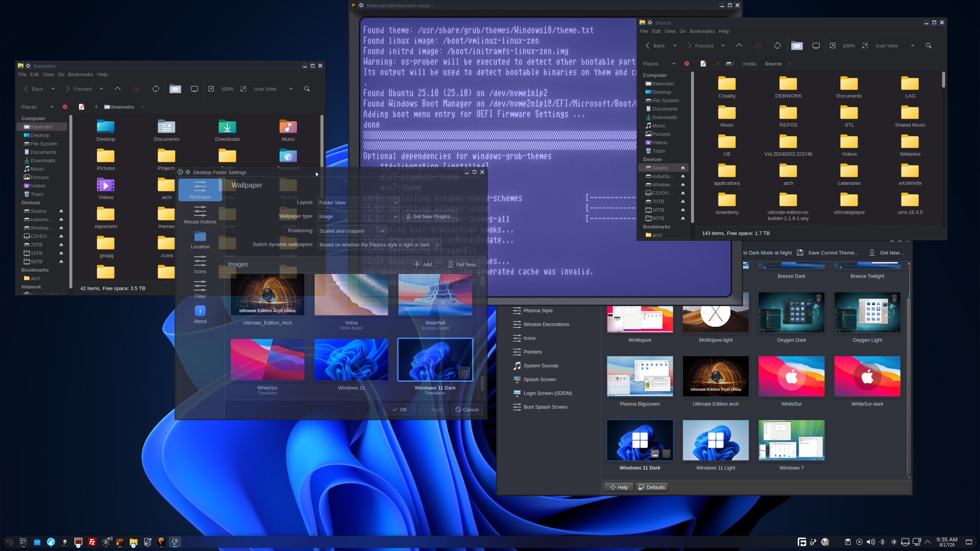Open Switch dynamic wallpapers dropdown
The width and height of the screenshot is (980, 551).
[x=379, y=245]
